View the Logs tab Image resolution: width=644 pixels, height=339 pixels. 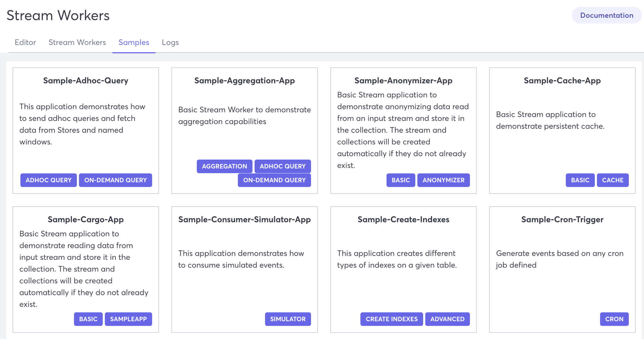click(170, 42)
